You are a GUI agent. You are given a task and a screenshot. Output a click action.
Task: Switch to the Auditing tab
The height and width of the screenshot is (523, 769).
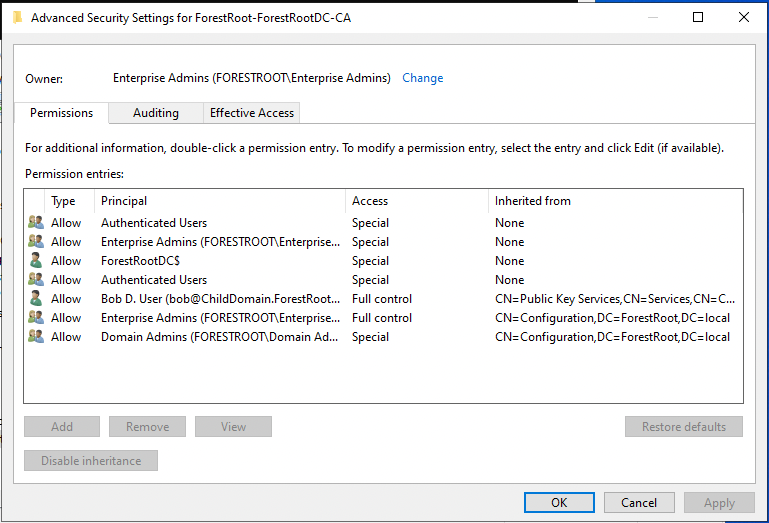[x=156, y=113]
